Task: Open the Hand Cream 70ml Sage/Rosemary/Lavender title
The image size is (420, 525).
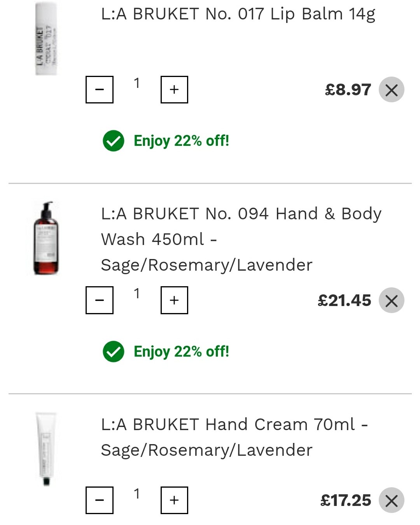Action: coord(234,437)
